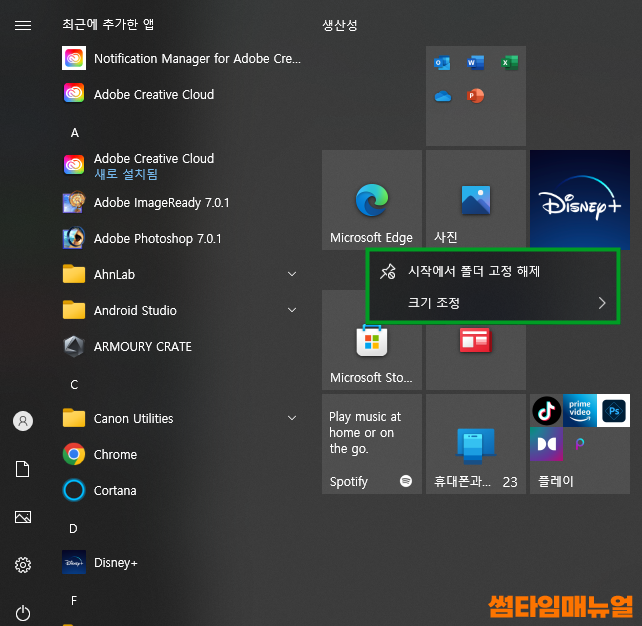Open ARMOURY CRATE app
642x626 pixels.
tap(182, 346)
